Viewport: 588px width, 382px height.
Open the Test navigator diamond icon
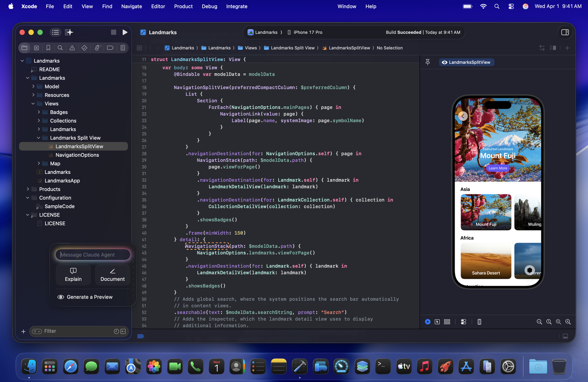(84, 48)
